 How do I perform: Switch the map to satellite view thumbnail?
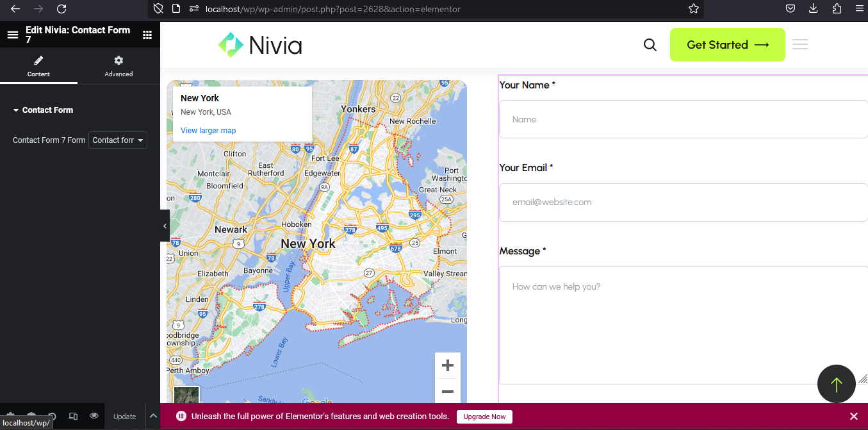[x=186, y=396]
